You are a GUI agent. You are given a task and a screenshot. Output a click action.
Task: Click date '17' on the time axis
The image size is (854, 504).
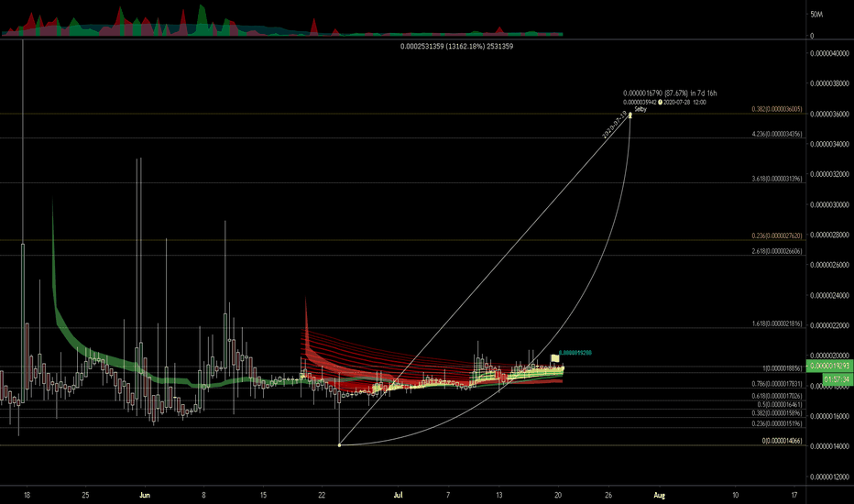(x=794, y=495)
